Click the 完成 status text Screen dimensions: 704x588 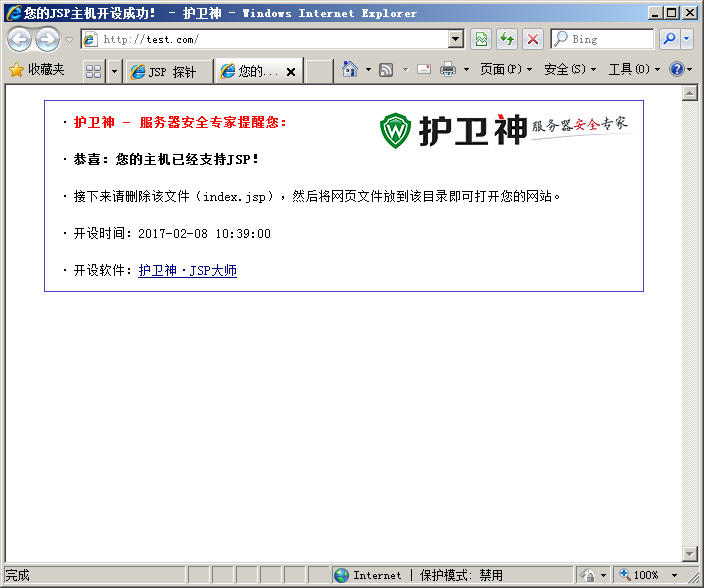click(17, 575)
